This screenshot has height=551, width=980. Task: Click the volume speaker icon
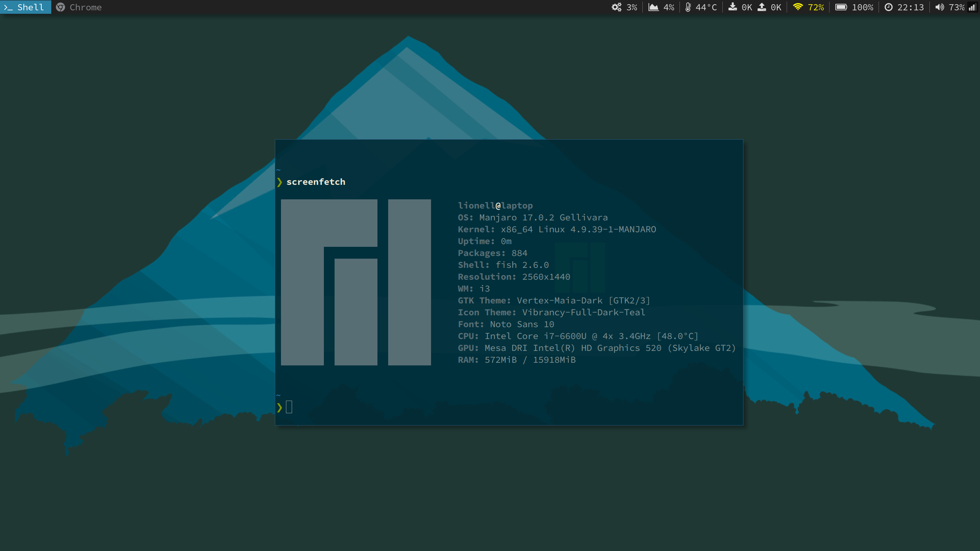click(x=939, y=7)
